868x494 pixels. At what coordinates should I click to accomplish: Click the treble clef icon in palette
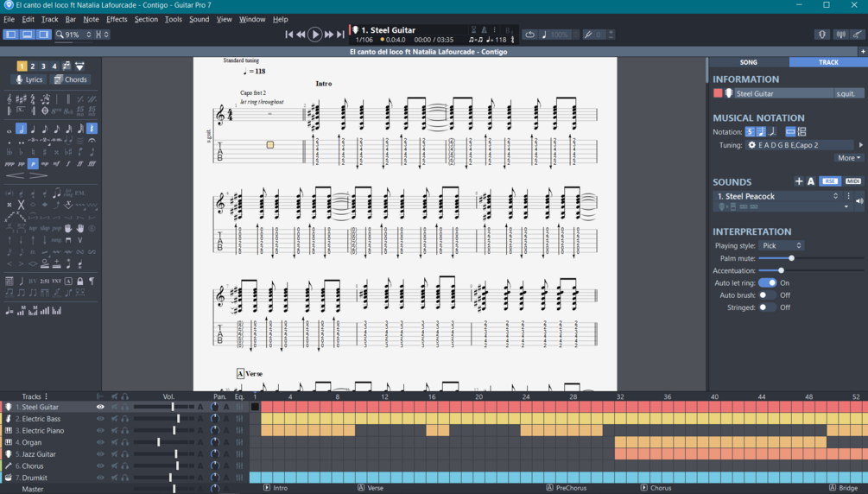coord(10,99)
